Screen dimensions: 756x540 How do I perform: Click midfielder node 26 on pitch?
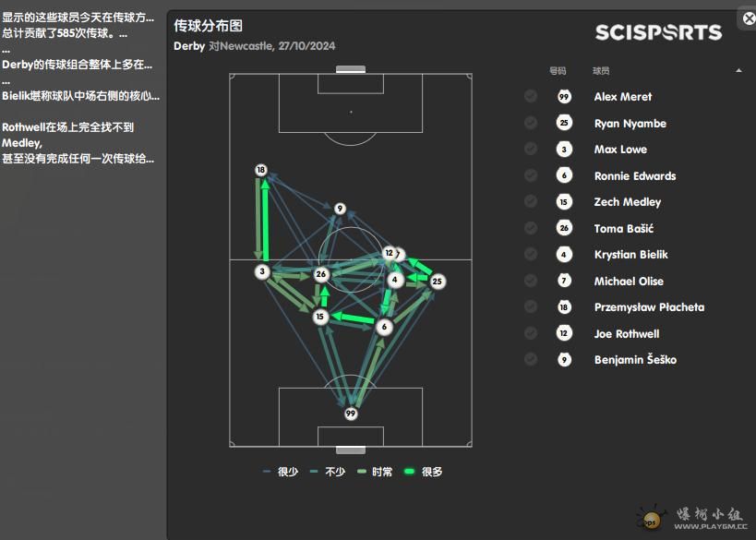pyautogui.click(x=321, y=274)
